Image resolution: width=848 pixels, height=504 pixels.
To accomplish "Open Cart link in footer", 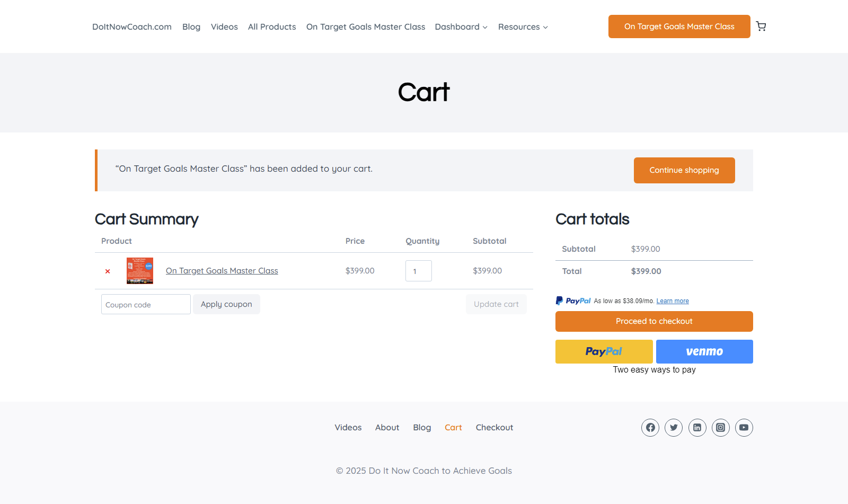I will (x=453, y=428).
